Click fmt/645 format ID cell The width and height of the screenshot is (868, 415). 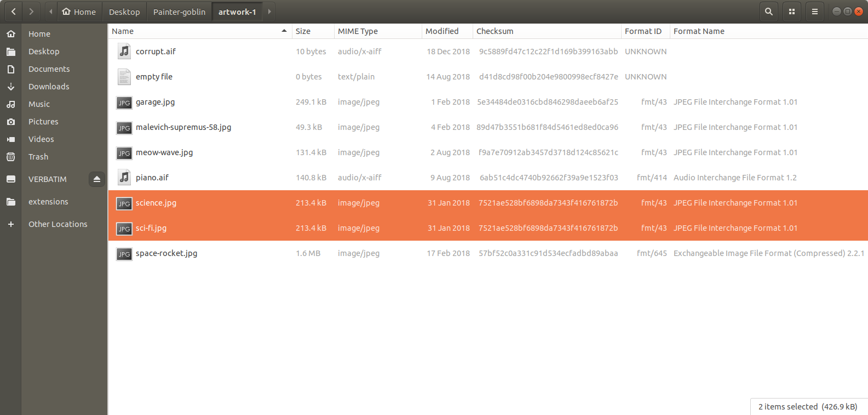[x=652, y=253]
